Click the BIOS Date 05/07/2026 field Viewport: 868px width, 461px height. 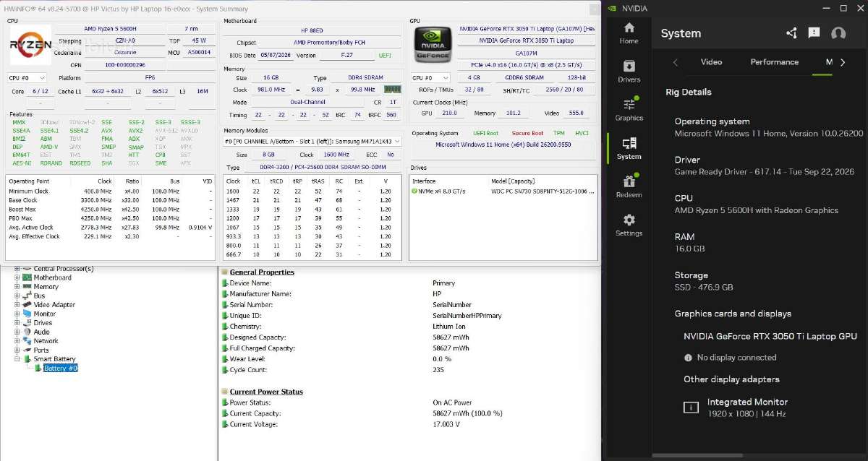point(276,55)
